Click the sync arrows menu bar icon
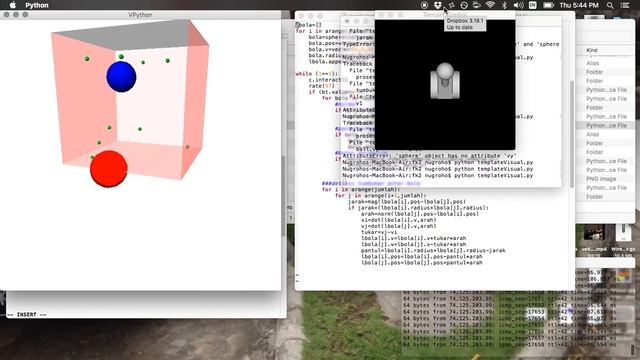Viewport: 640px width, 360px height. [451, 5]
